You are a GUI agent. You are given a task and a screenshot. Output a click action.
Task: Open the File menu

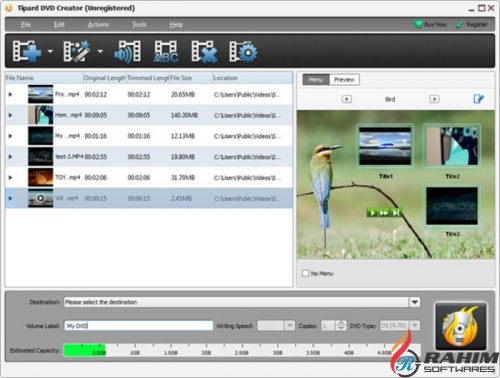pyautogui.click(x=26, y=24)
